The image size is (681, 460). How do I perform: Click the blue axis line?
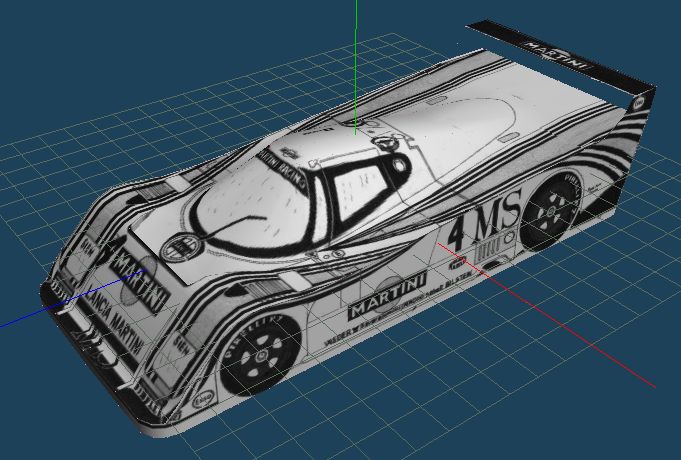(72, 298)
